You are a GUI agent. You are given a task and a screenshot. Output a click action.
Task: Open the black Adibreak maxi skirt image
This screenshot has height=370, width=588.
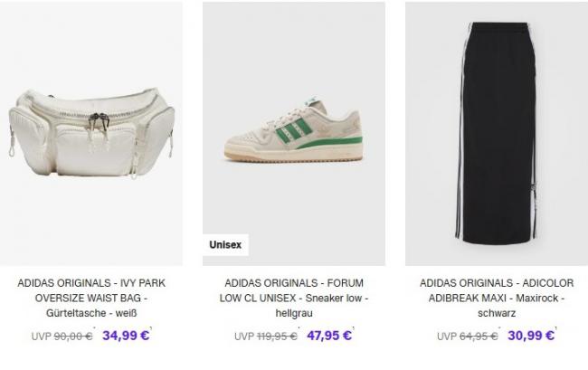pos(497,134)
